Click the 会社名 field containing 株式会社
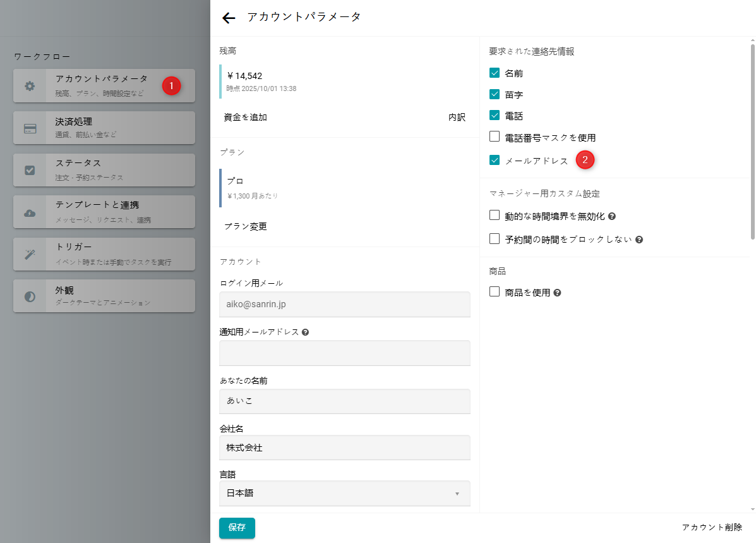Viewport: 756px width, 543px height. (345, 448)
